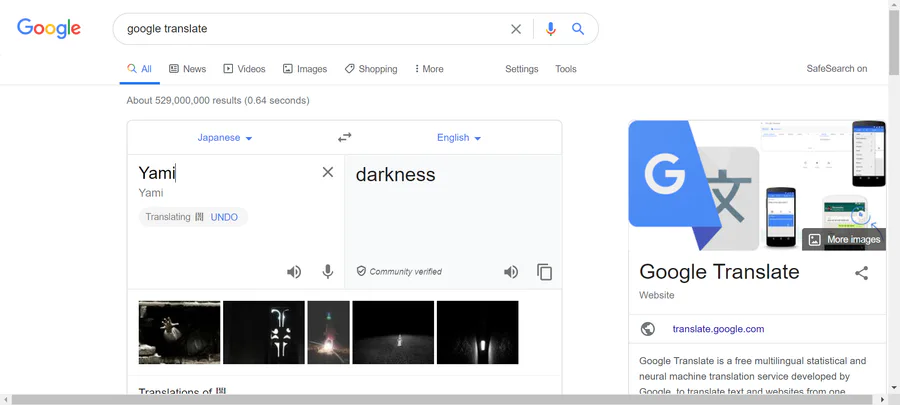Switch to the News tab
This screenshot has width=900, height=405.
tap(187, 69)
